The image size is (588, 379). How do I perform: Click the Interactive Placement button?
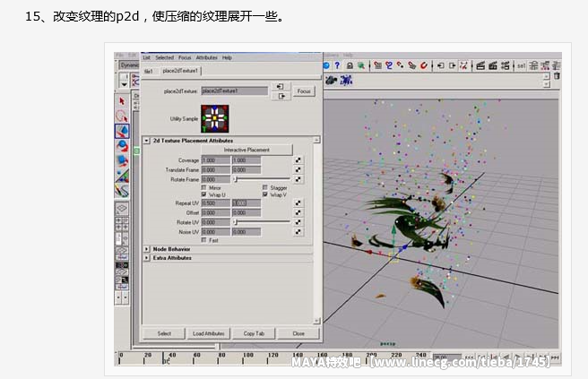[246, 150]
